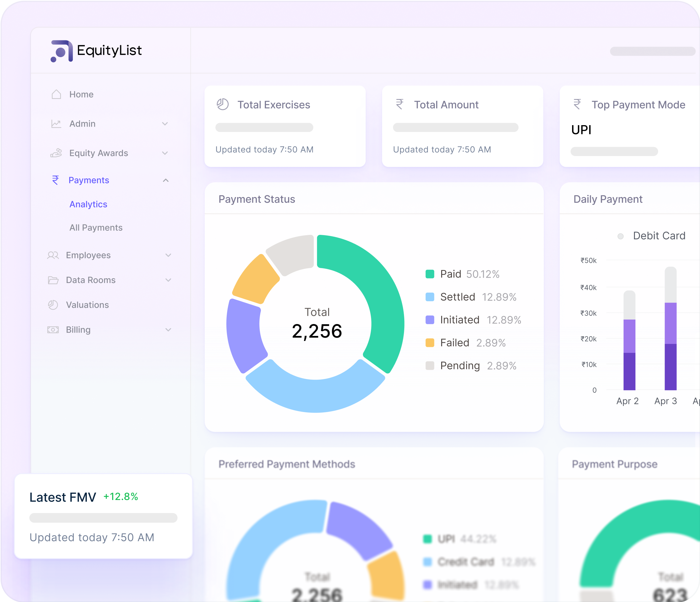Open the Billing menu item
The height and width of the screenshot is (602, 700).
coord(78,330)
